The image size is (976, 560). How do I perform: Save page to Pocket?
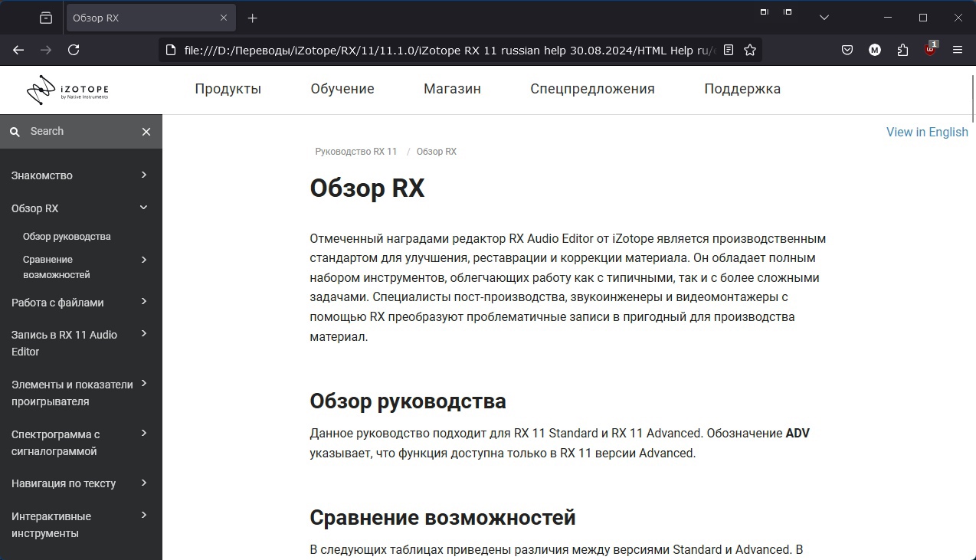pos(847,50)
